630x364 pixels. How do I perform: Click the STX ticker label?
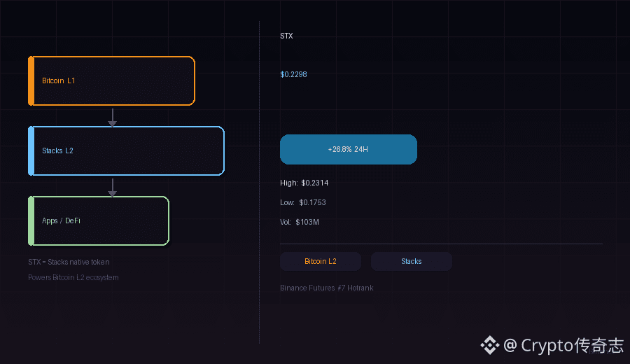(286, 36)
